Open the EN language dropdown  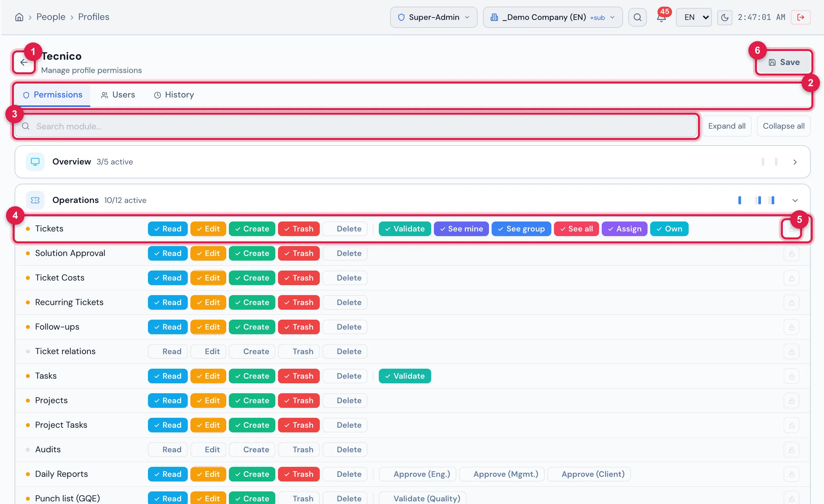pos(694,17)
